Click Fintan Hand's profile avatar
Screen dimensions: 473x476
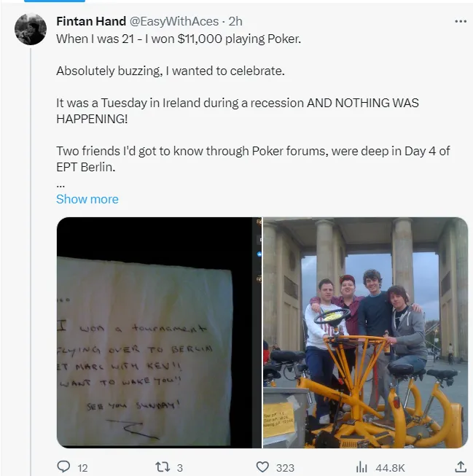point(31,29)
